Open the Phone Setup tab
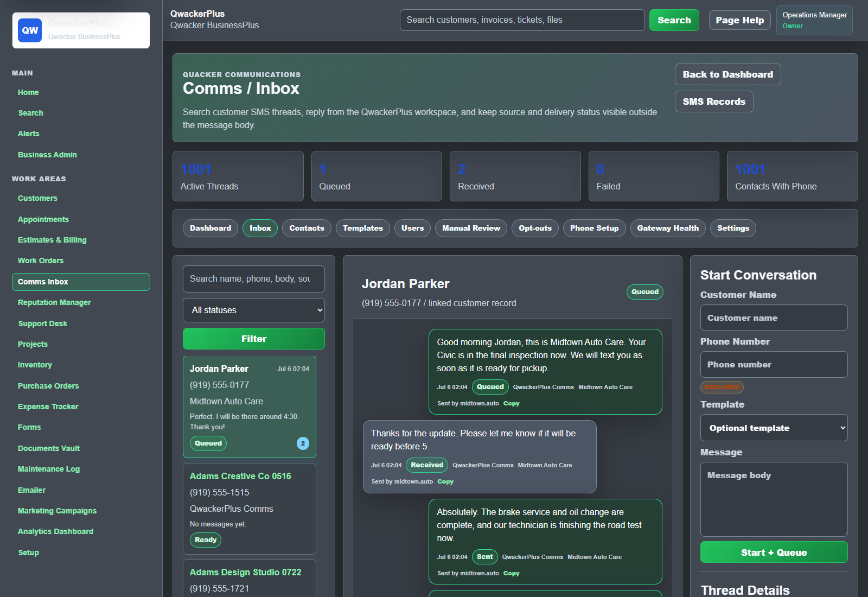868x597 pixels. [594, 228]
